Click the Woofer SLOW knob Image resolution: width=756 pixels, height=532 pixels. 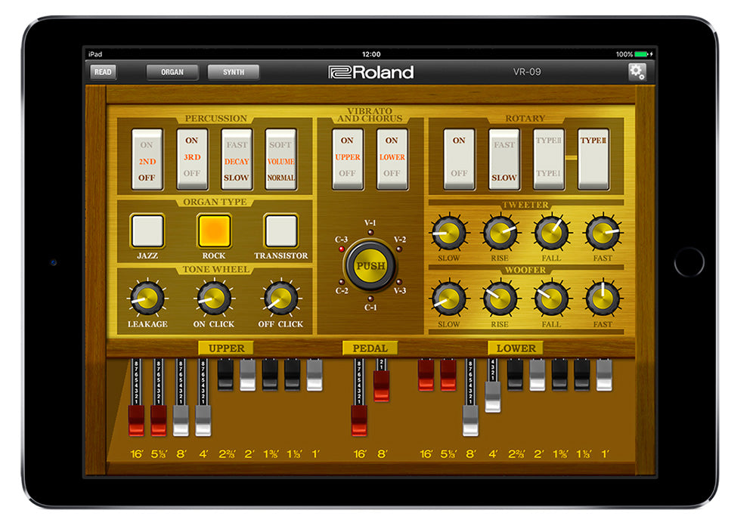(449, 298)
